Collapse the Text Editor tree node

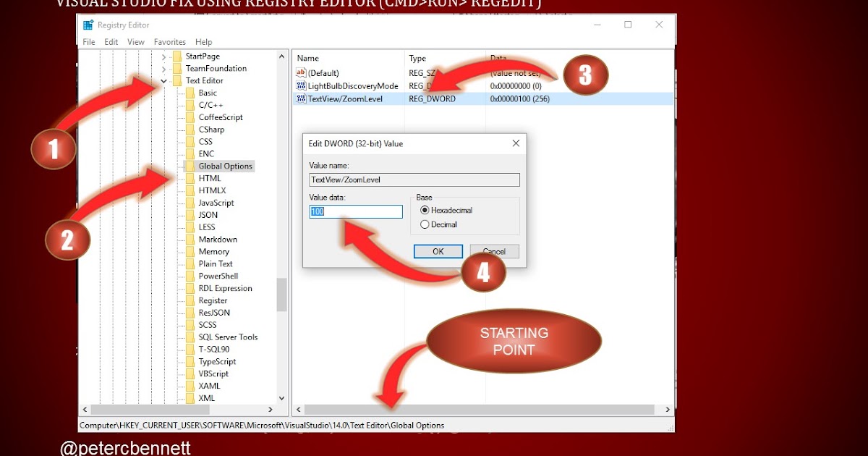click(x=164, y=80)
